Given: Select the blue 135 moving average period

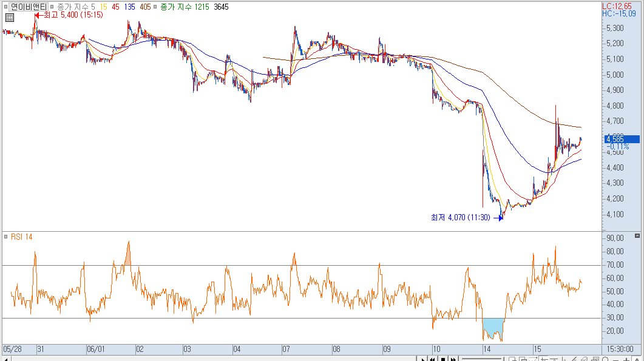Looking at the screenshot, I should tap(129, 7).
